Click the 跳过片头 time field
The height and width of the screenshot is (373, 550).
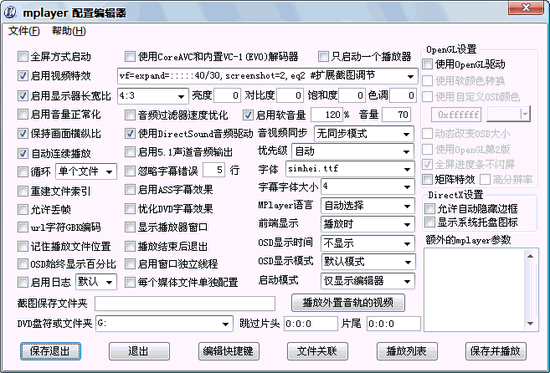311,324
